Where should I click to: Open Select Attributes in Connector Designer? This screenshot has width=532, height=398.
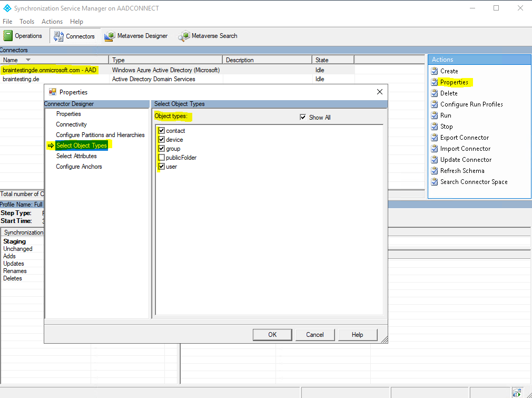pyautogui.click(x=76, y=156)
